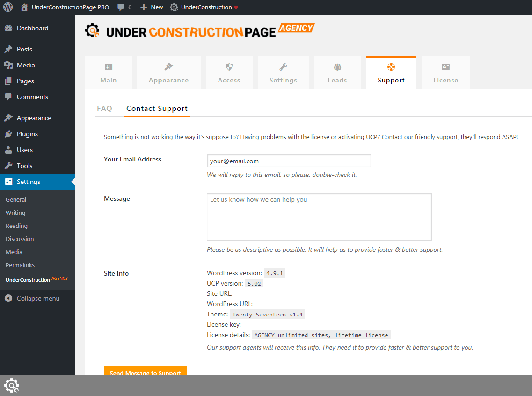The width and height of the screenshot is (532, 396).
Task: Open site home icon in admin bar
Action: pos(24,7)
